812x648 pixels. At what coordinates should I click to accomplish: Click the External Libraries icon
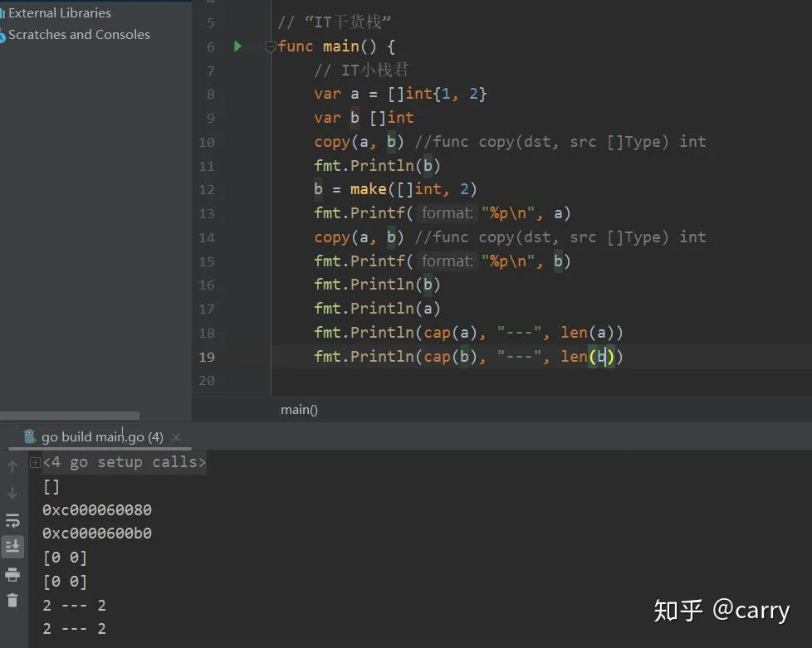coord(2,13)
